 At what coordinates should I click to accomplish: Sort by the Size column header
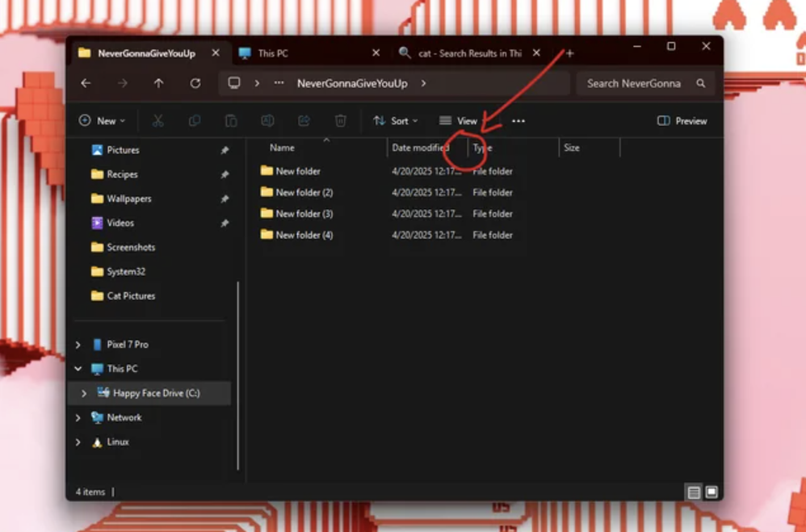[x=589, y=148]
